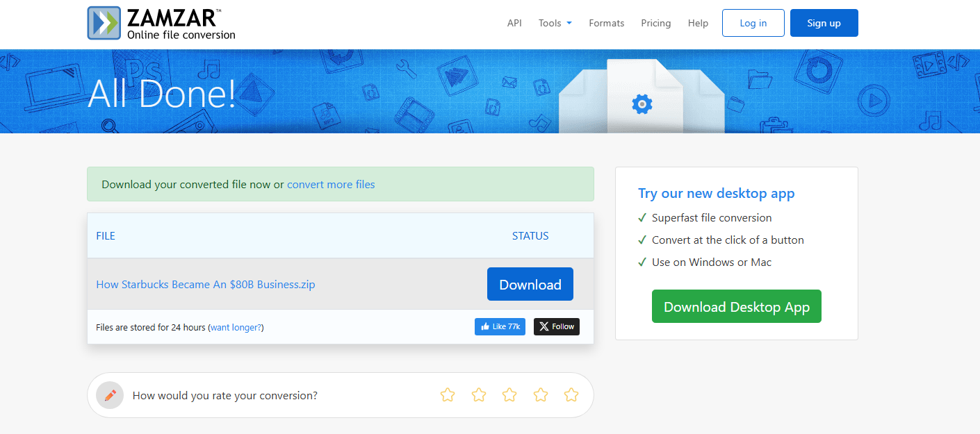Click the pencil icon beside the rating question
The width and height of the screenshot is (980, 434).
click(110, 395)
